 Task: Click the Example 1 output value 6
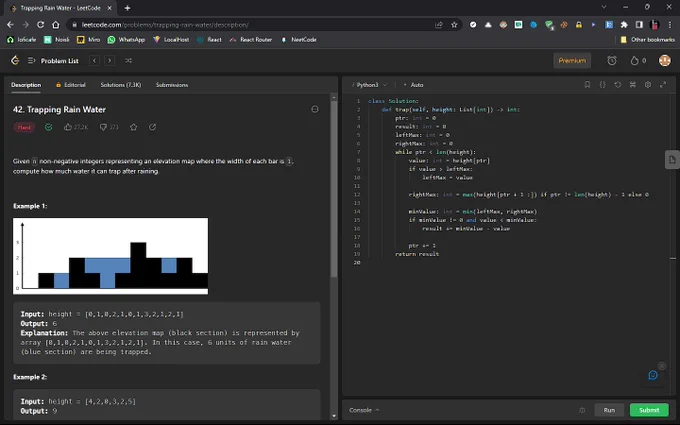point(55,324)
